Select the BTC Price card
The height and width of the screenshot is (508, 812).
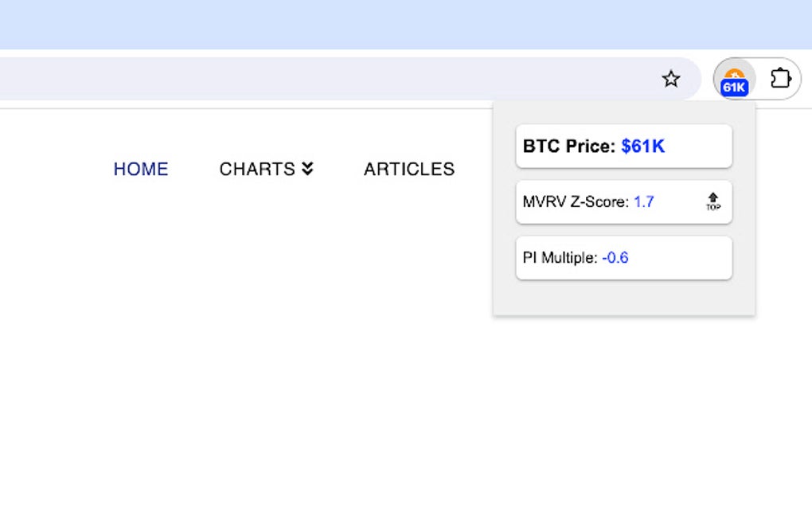click(x=623, y=147)
